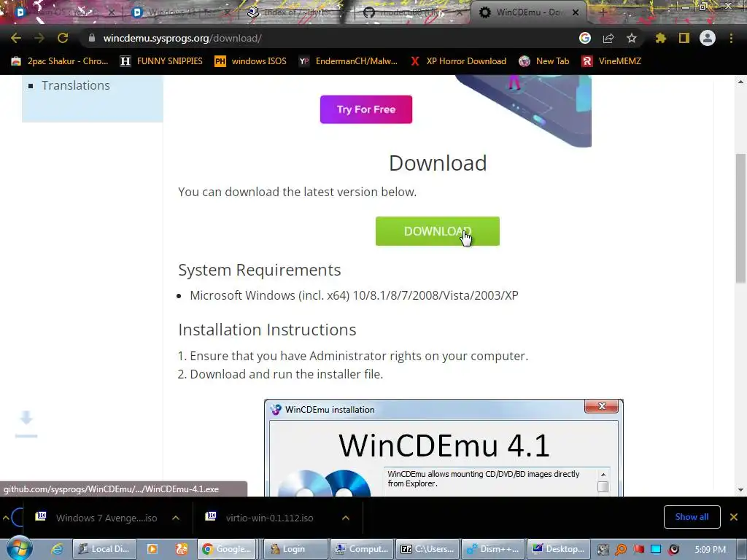Open the media player taskbar icon
Viewport: 747px width, 560px height.
(152, 549)
